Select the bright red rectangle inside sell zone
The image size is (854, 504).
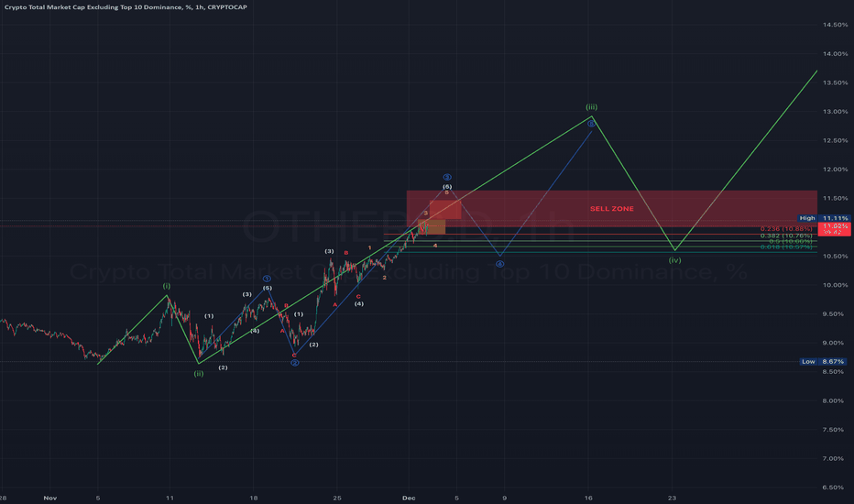point(445,210)
